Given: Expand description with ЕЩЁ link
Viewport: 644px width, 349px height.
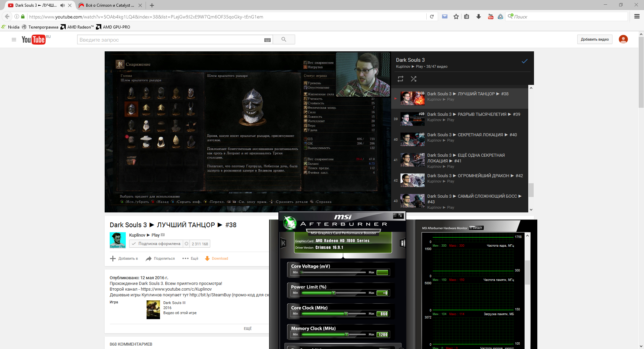Looking at the screenshot, I should click(248, 329).
